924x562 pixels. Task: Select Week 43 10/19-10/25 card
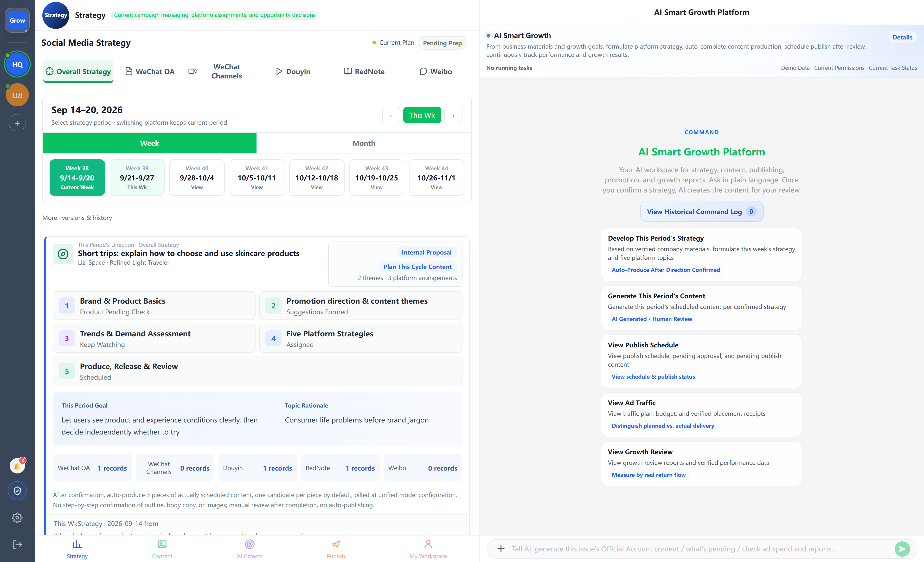coord(377,177)
